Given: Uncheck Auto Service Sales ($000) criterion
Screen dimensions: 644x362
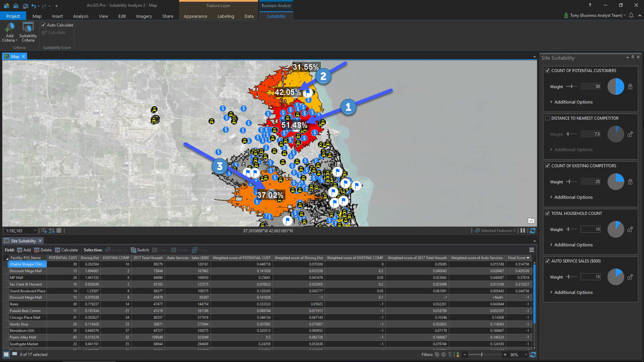Looking at the screenshot, I should pos(547,261).
